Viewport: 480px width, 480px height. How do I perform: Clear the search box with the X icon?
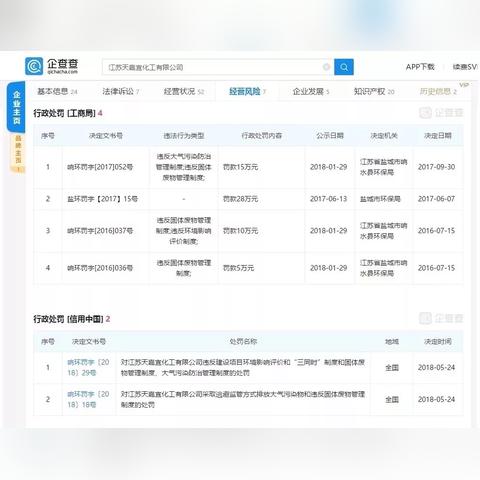(326, 67)
